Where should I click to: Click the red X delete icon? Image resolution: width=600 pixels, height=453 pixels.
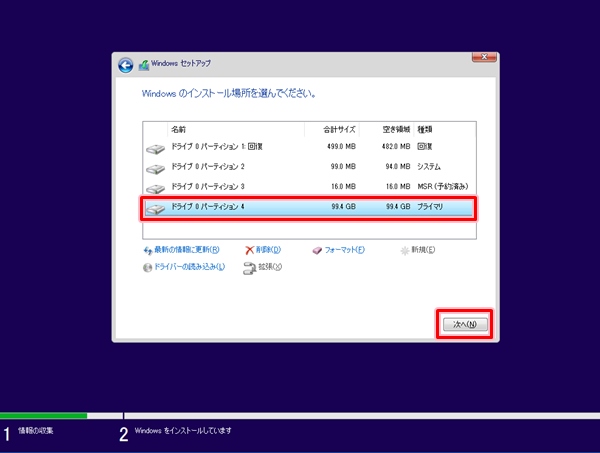click(249, 250)
